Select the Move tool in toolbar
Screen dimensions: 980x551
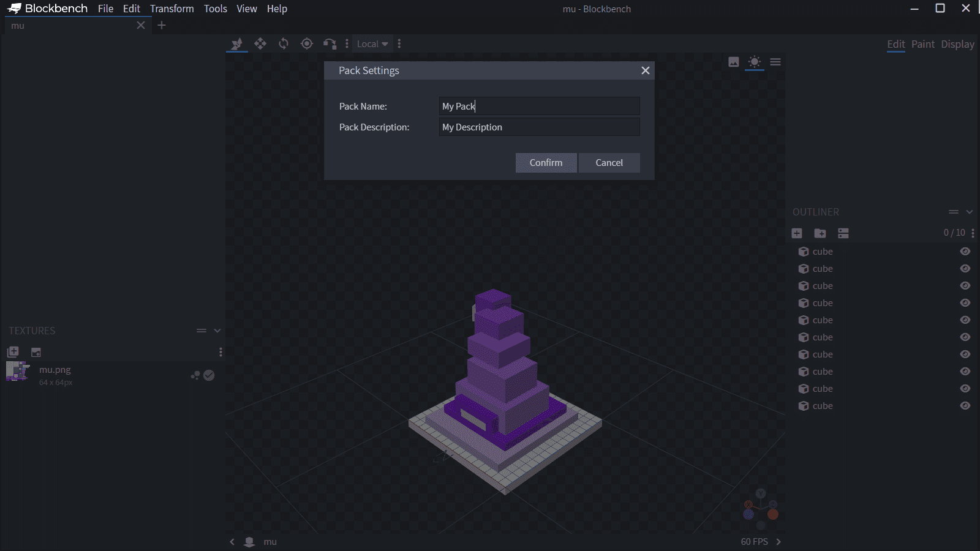[260, 43]
